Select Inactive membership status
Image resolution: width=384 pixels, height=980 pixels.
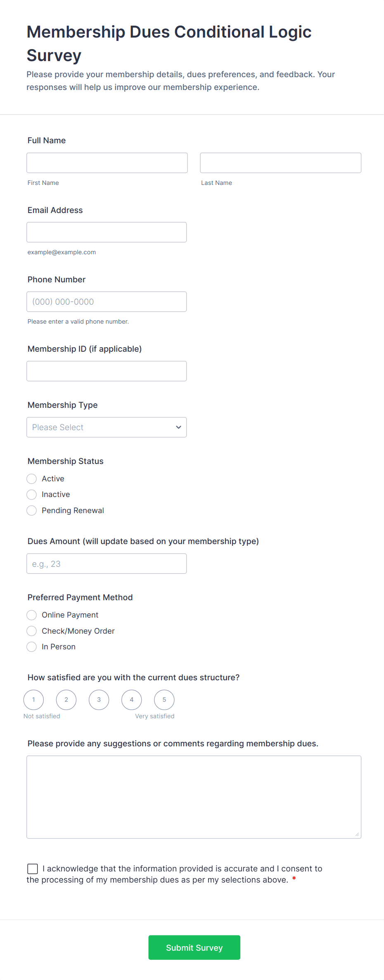click(32, 495)
